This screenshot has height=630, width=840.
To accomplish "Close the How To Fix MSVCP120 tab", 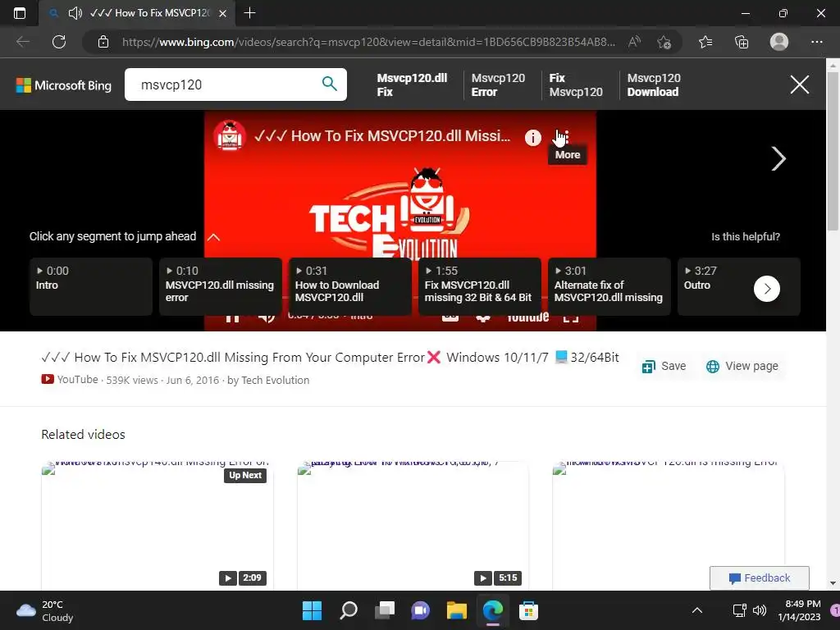I will (223, 13).
